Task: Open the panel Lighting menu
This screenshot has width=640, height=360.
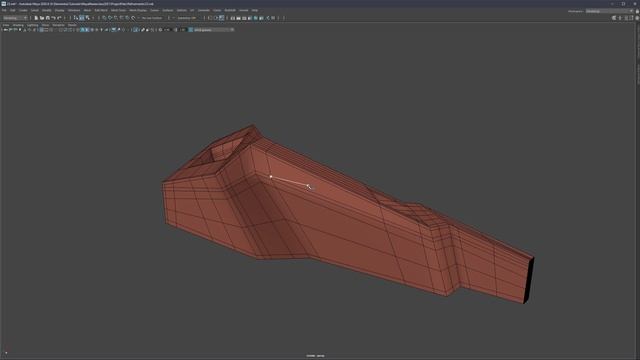Action: 33,25
